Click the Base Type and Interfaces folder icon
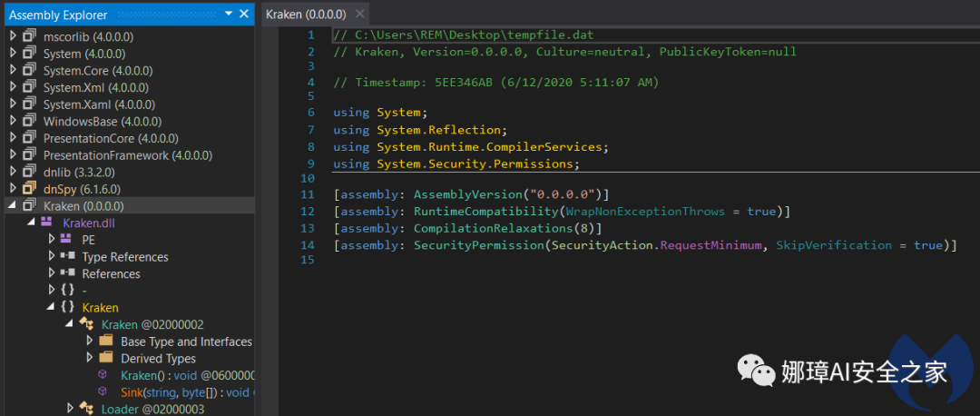The width and height of the screenshot is (980, 416). 106,342
